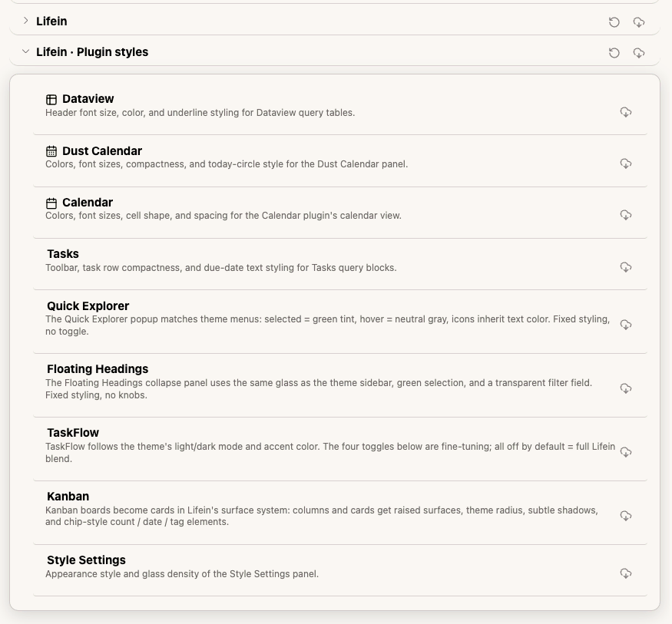Open the Calendar plugin heading
The width and height of the screenshot is (672, 624).
(88, 202)
